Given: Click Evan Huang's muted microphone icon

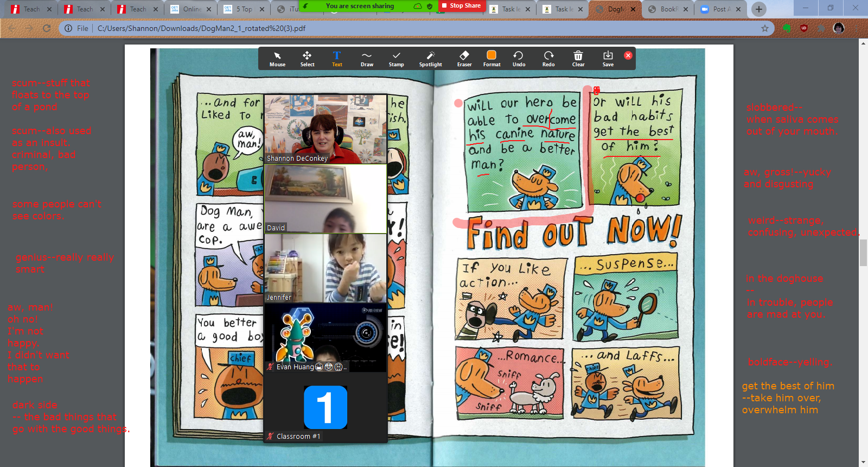Looking at the screenshot, I should (270, 367).
